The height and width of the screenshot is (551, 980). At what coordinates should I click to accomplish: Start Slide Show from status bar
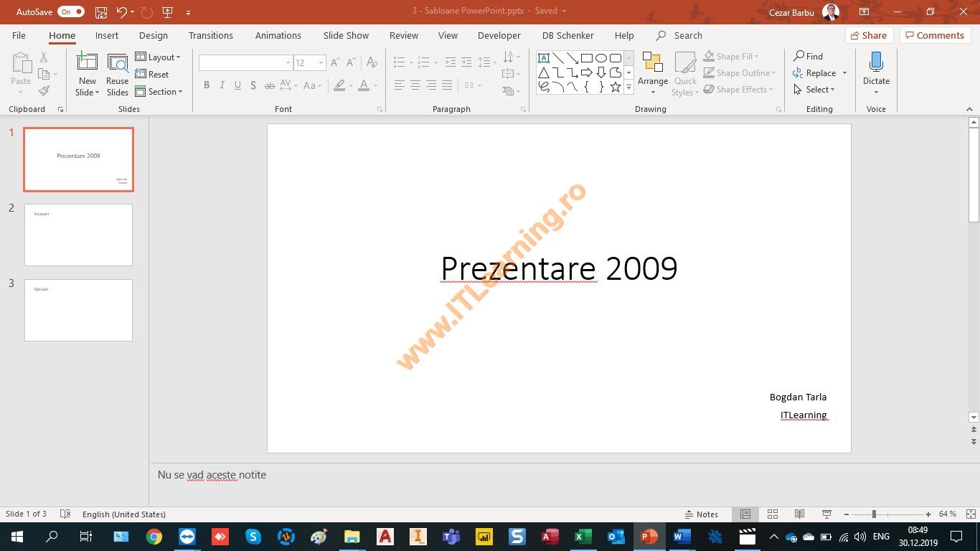[x=826, y=514]
